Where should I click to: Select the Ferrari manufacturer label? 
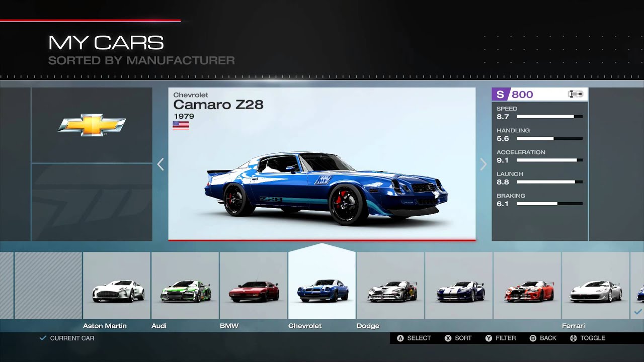(x=573, y=326)
